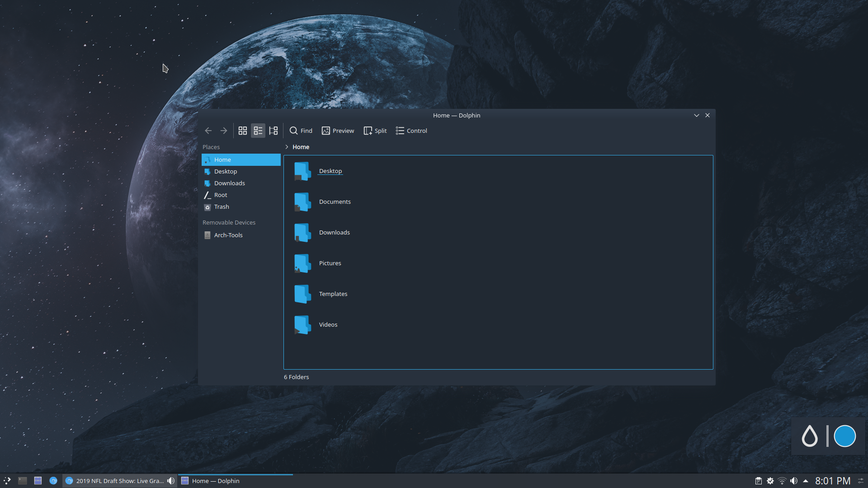Image resolution: width=868 pixels, height=488 pixels.
Task: Select the compact view mode icon
Action: click(x=258, y=131)
